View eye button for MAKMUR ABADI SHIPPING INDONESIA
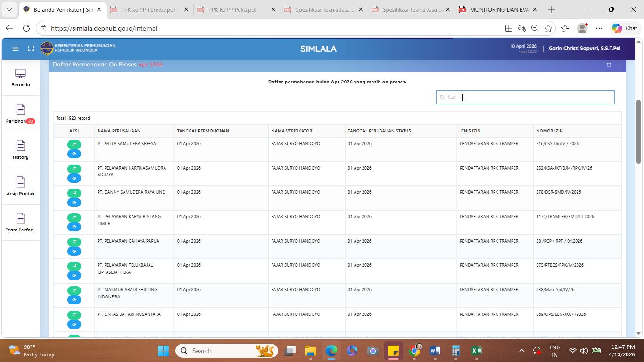 (74, 300)
